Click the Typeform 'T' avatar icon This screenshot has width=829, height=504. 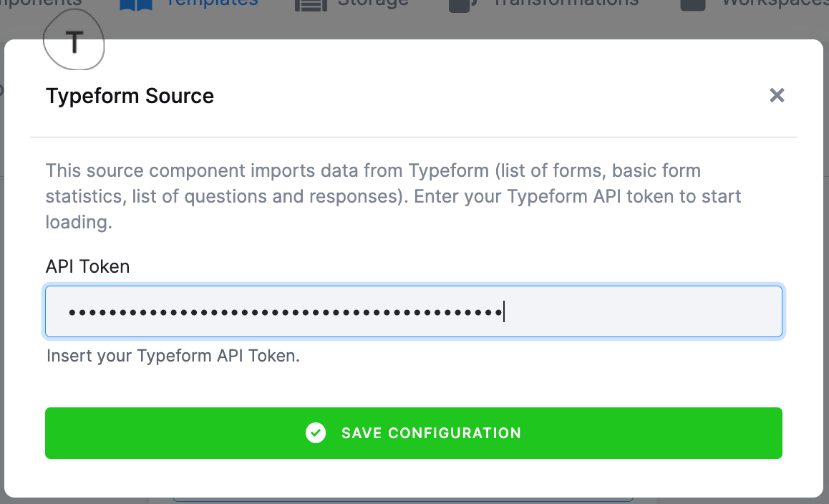(74, 41)
